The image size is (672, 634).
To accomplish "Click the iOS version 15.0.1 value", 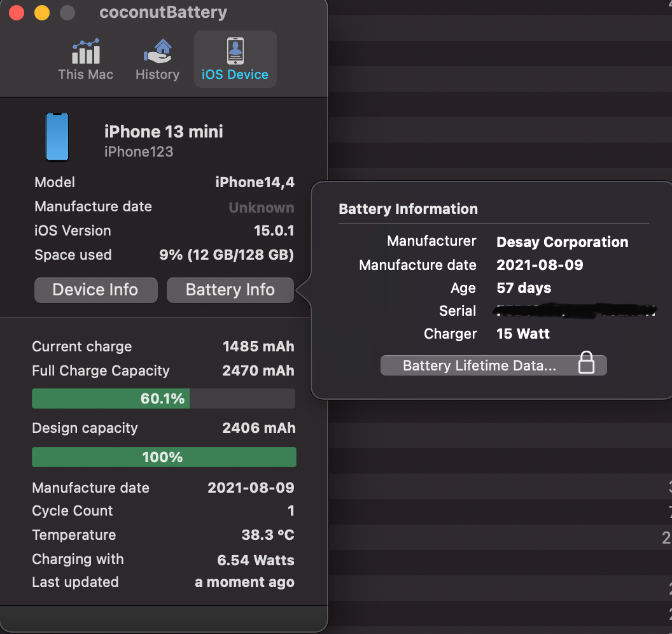I will [274, 230].
